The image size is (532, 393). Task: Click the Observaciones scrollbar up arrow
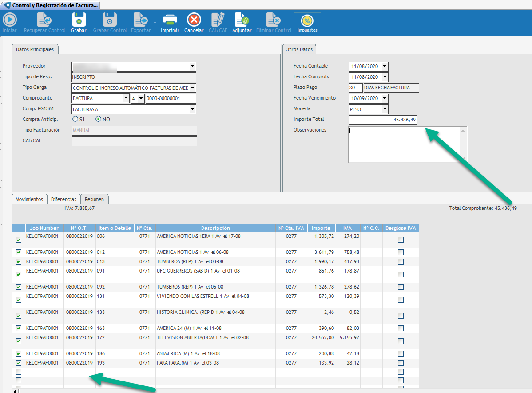pos(464,131)
